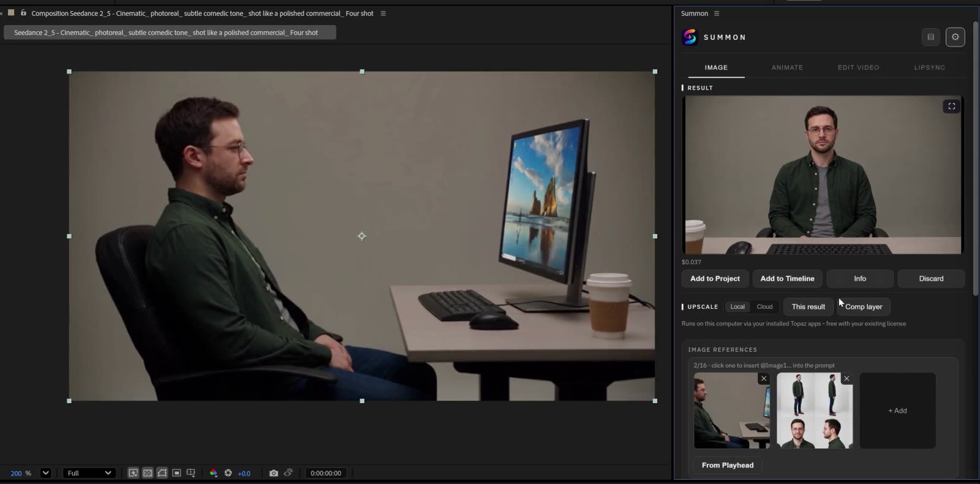
Task: Toggle fast previews in viewer
Action: 133,473
